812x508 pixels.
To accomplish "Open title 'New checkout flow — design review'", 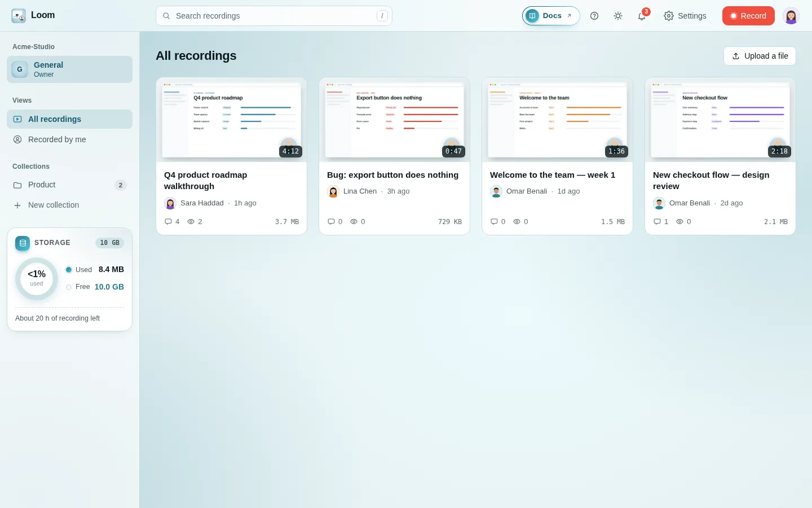I will click(x=711, y=181).
